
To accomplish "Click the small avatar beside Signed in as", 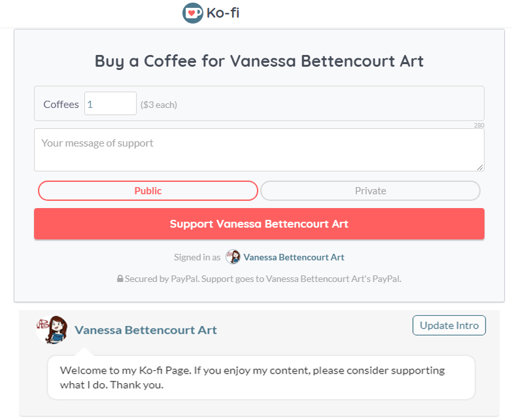I will coord(233,256).
